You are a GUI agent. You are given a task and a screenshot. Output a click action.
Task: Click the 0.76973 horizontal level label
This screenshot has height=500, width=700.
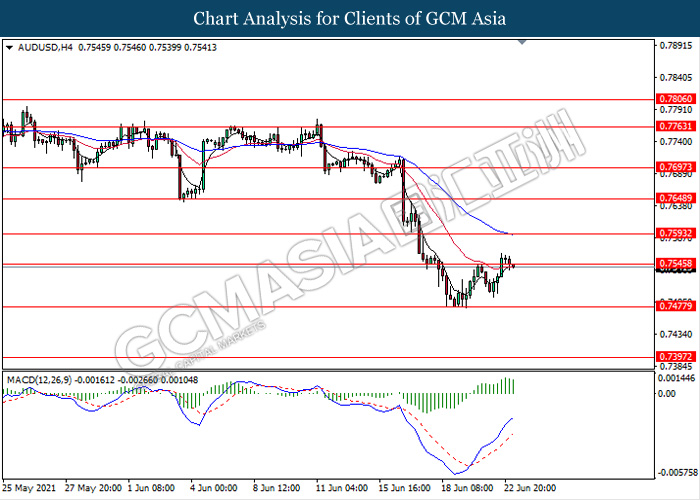point(676,167)
